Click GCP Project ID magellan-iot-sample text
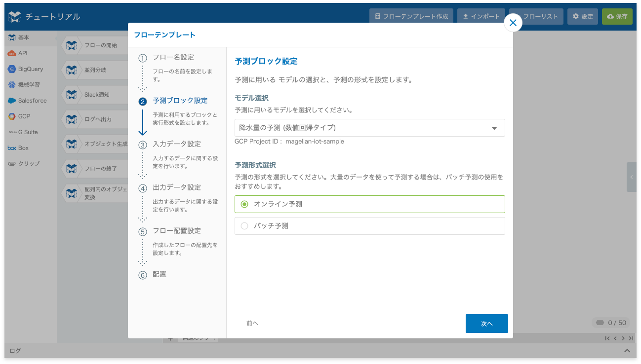641x364 pixels. point(289,142)
